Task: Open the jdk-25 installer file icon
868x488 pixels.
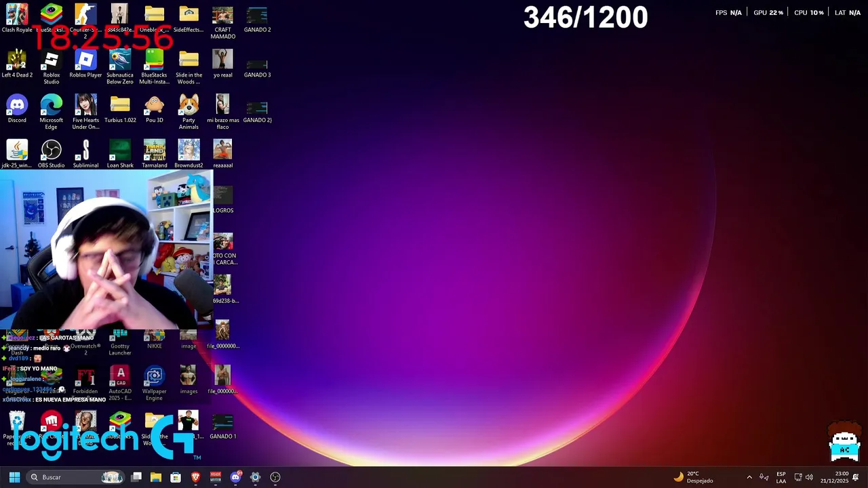Action: click(x=17, y=155)
